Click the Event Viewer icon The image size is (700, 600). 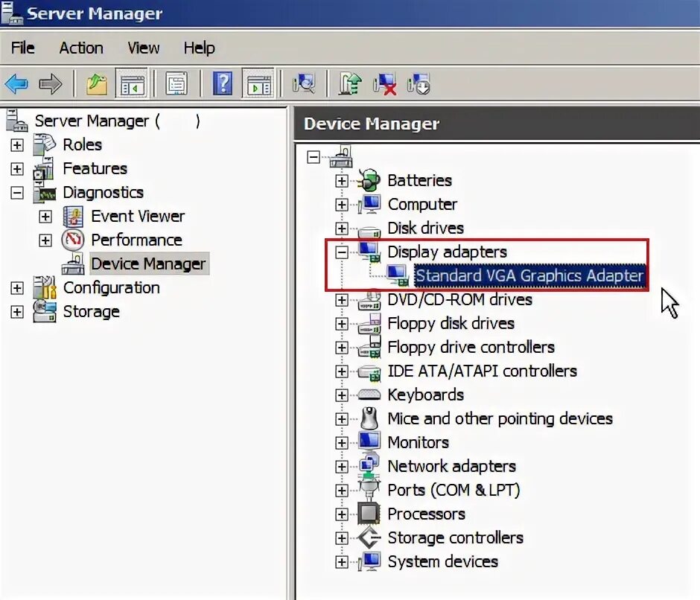[x=73, y=217]
